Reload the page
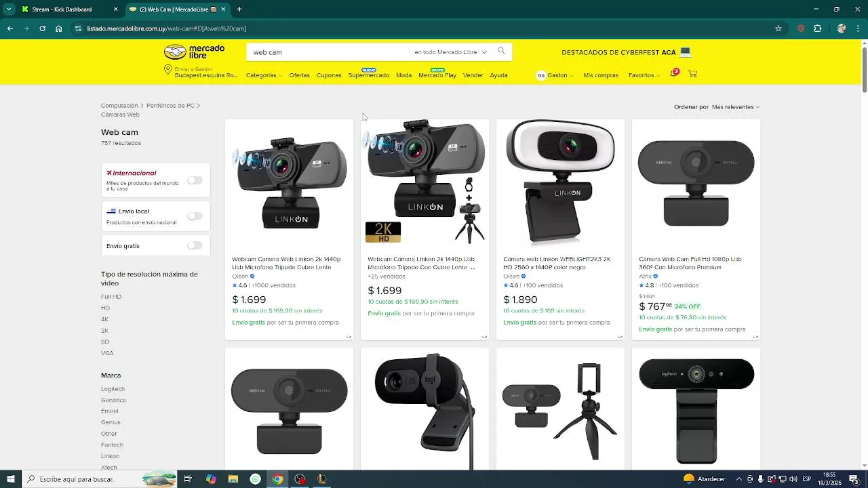Screen dimensions: 868x488 pyautogui.click(x=42, y=28)
